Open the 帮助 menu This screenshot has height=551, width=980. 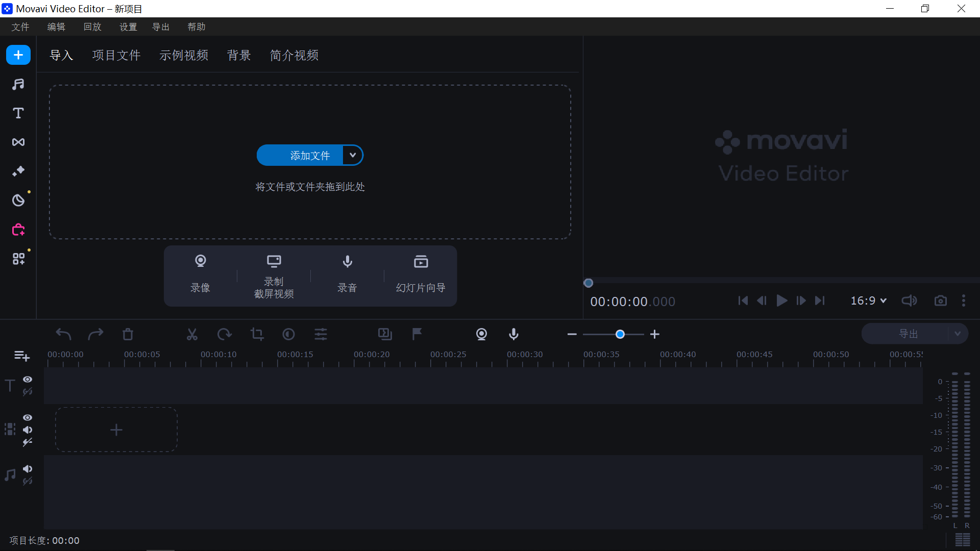197,27
